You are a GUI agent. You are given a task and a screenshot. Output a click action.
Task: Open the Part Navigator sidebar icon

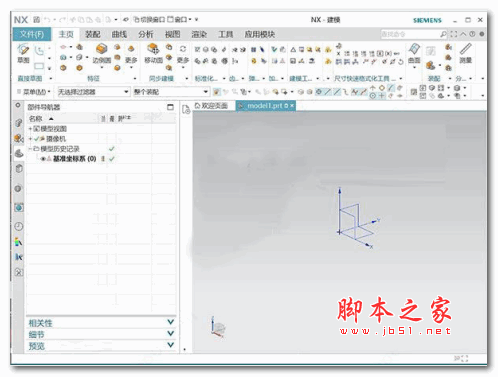tap(19, 153)
